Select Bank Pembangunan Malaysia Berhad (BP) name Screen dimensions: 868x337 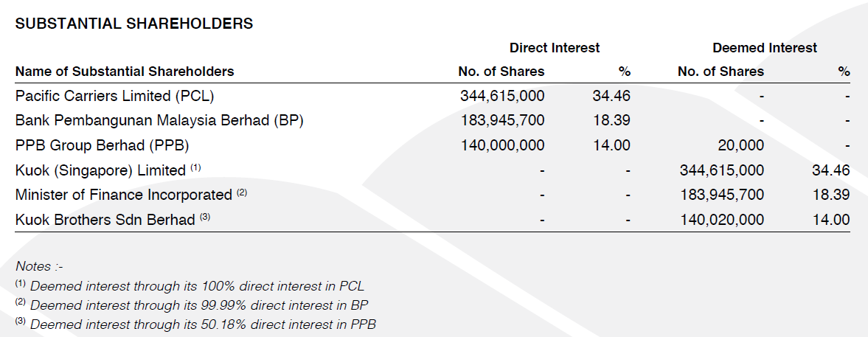coord(159,120)
